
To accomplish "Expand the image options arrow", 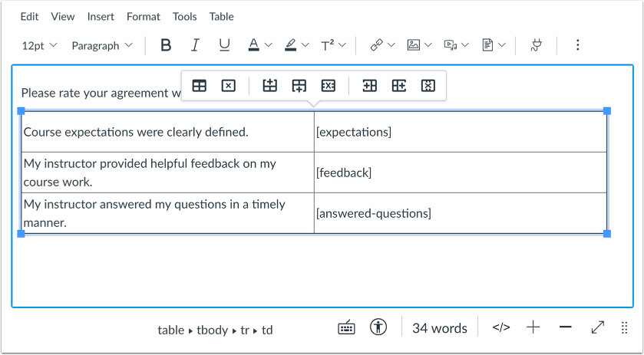I will click(428, 44).
